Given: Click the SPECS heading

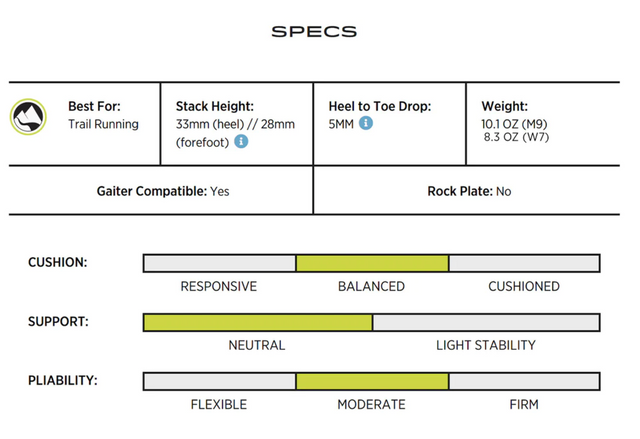Looking at the screenshot, I should 314,31.
